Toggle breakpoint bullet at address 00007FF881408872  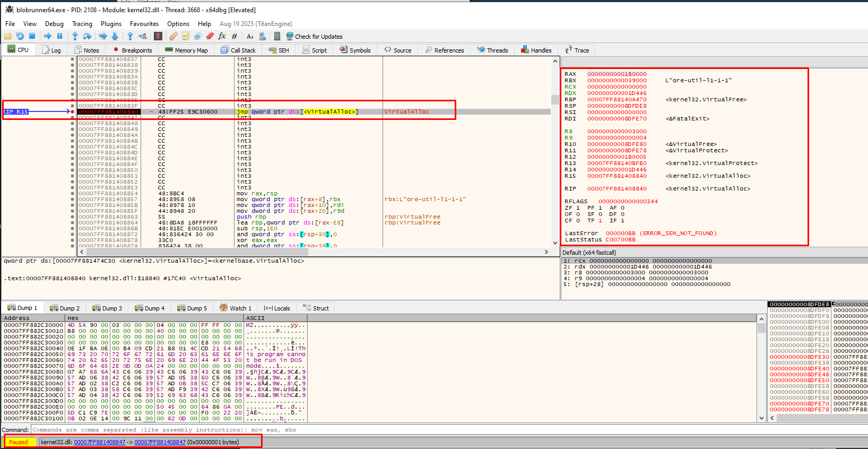tap(73, 234)
